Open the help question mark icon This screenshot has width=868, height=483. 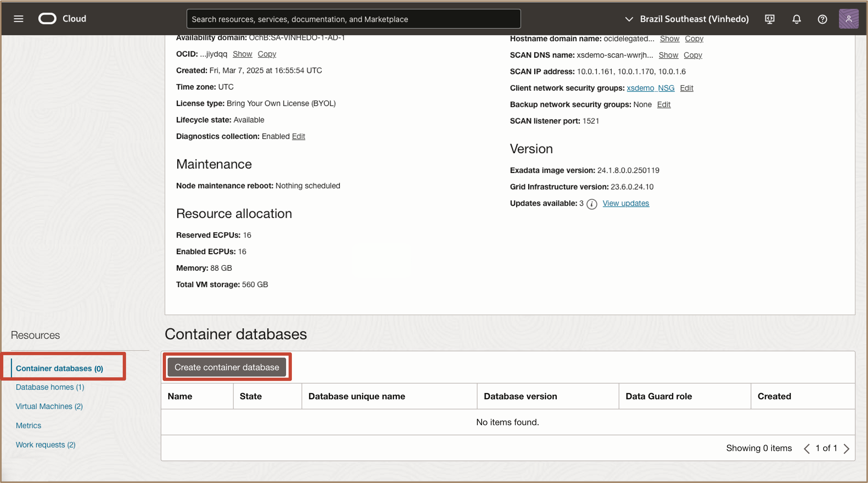click(x=822, y=19)
